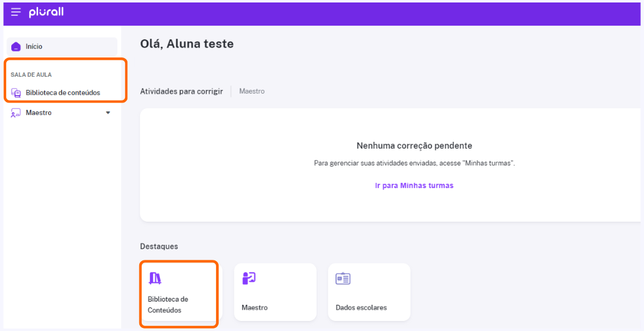Follow the Ir para Minhas turmas link
The image size is (644, 331).
point(414,185)
